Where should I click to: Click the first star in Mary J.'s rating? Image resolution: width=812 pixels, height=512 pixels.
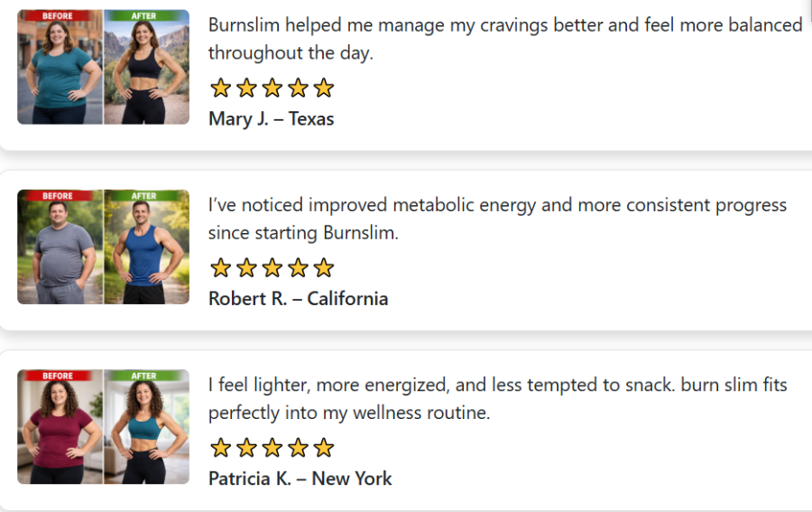click(x=220, y=88)
